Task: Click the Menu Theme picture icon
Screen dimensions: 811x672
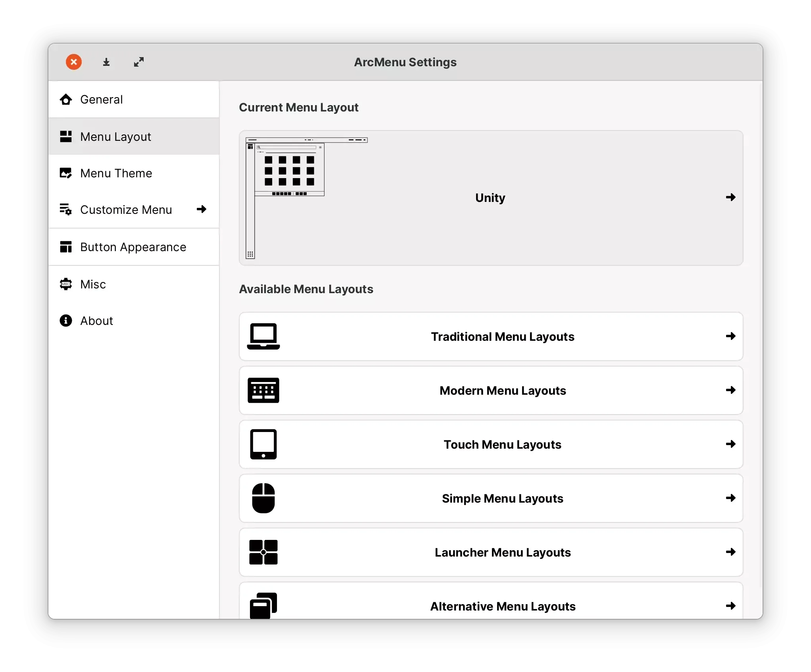Action: tap(66, 173)
